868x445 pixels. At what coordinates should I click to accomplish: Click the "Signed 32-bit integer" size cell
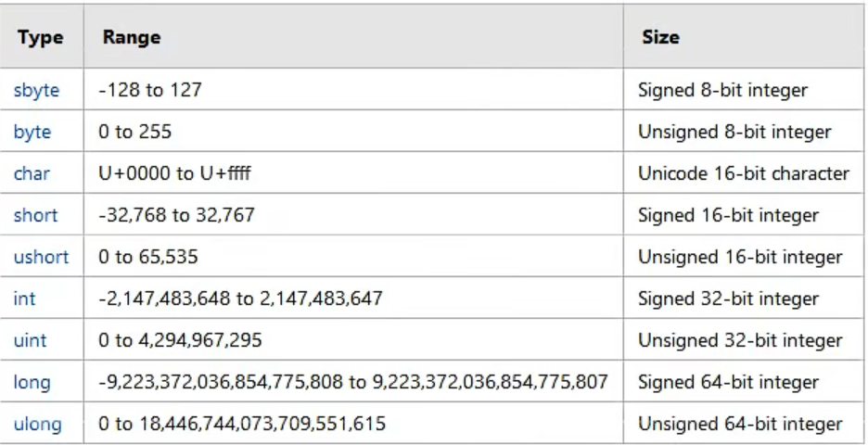(728, 299)
